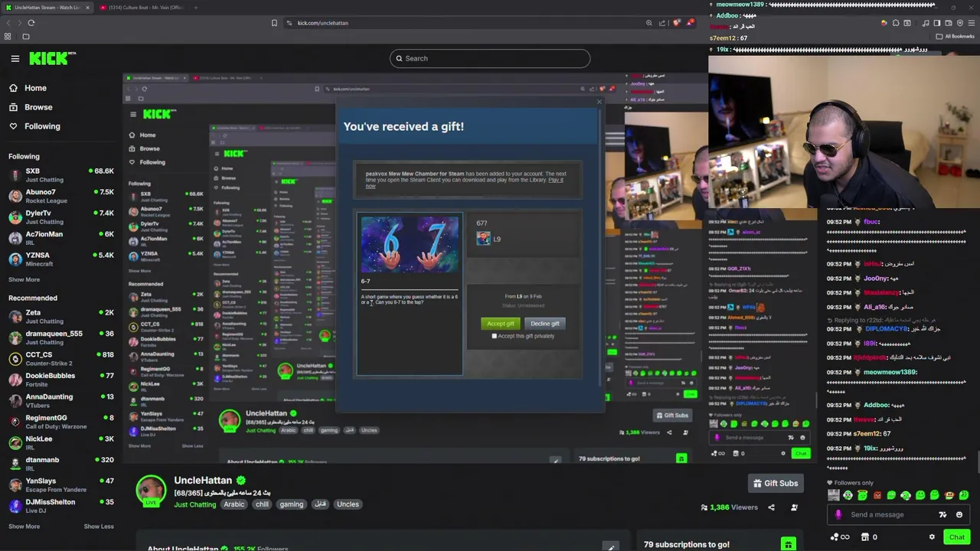The width and height of the screenshot is (980, 551).
Task: Open a new browser tab
Action: [195, 8]
